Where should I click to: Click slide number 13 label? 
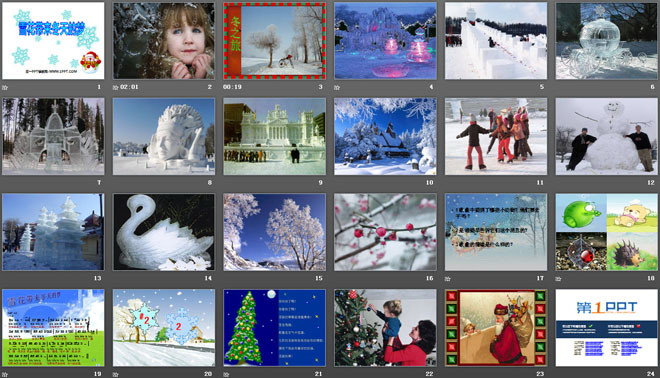tap(97, 278)
